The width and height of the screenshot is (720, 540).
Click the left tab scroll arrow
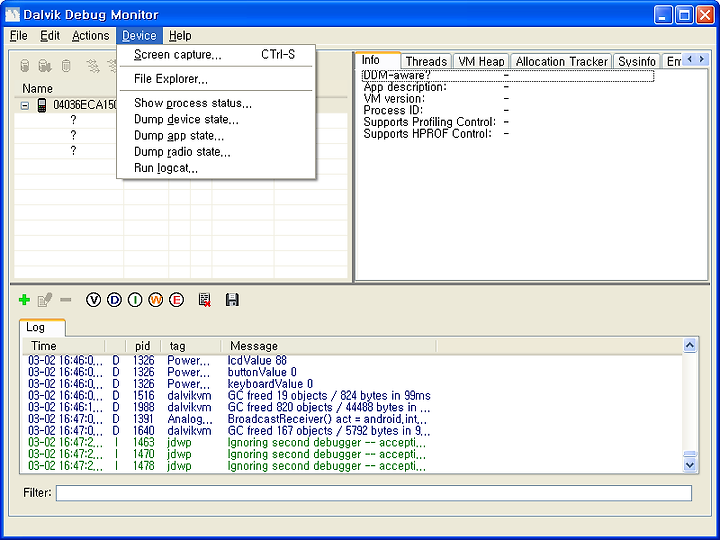pos(690,59)
